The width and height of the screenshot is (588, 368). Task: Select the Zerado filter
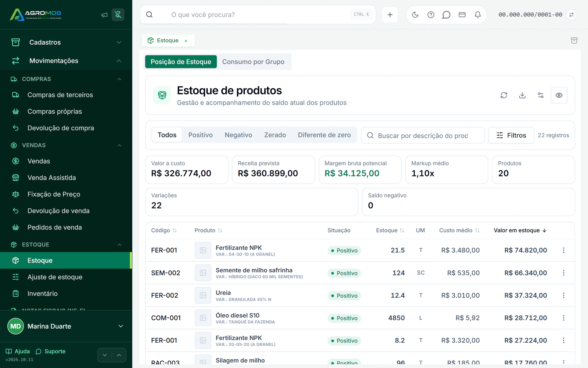275,135
